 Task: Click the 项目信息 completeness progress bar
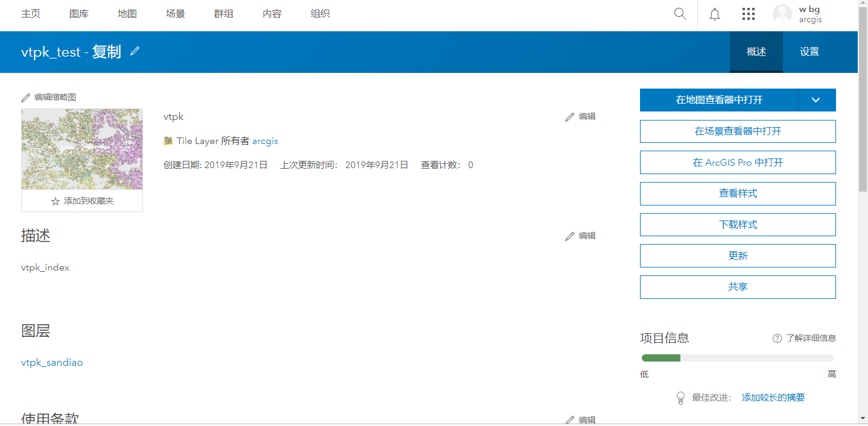pos(738,358)
